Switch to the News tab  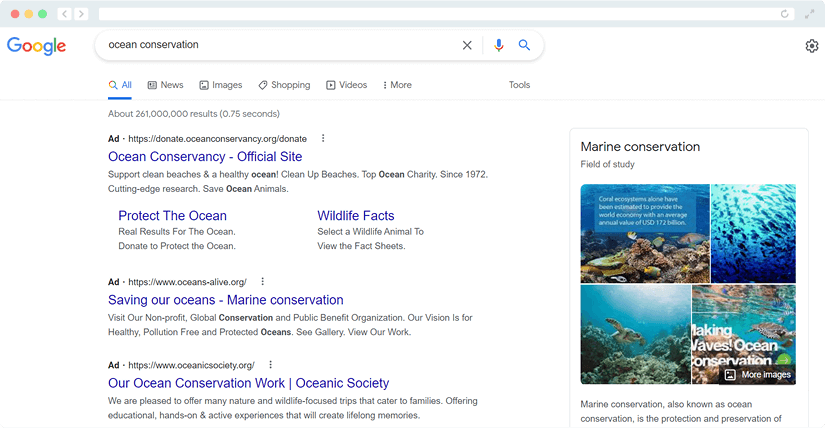[x=165, y=85]
